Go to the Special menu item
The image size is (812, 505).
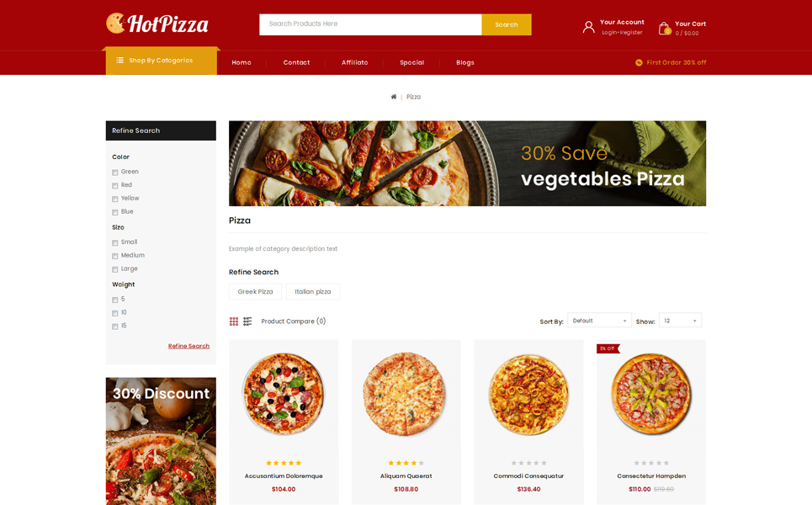coord(411,62)
